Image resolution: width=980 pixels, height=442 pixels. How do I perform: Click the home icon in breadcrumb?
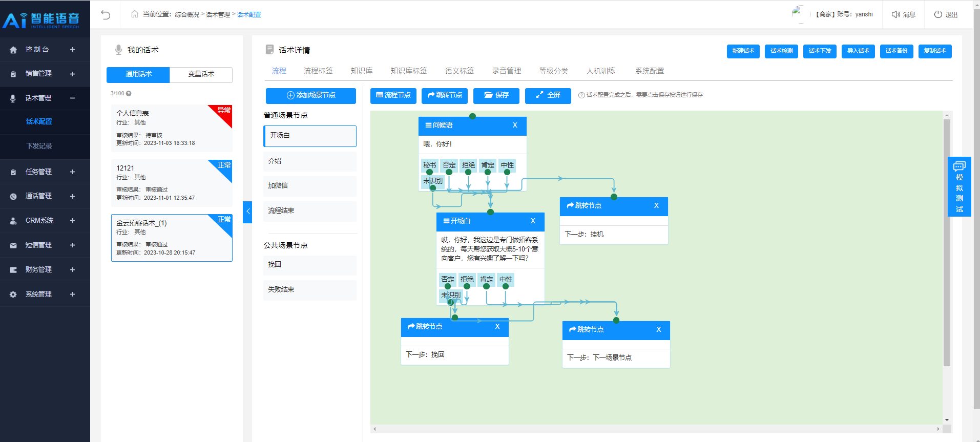tap(135, 14)
